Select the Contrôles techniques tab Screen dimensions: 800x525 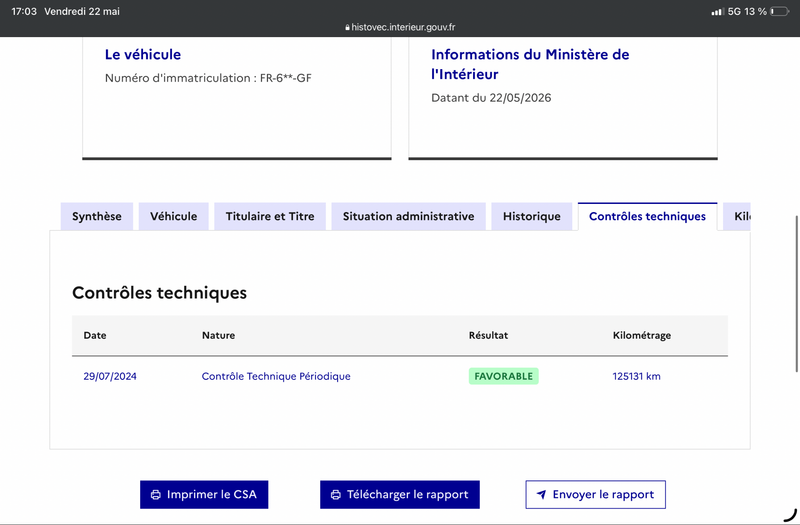tap(647, 216)
